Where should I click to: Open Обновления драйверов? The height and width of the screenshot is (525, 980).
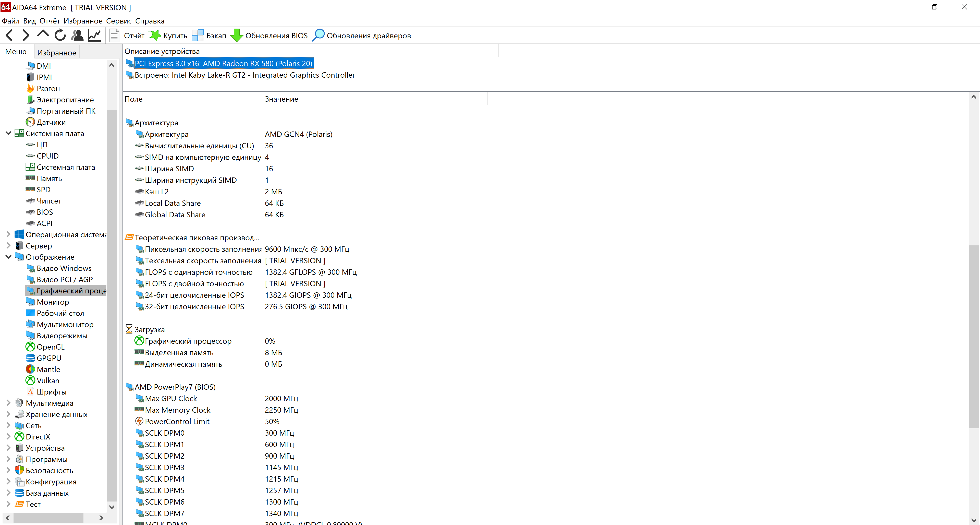(x=361, y=35)
